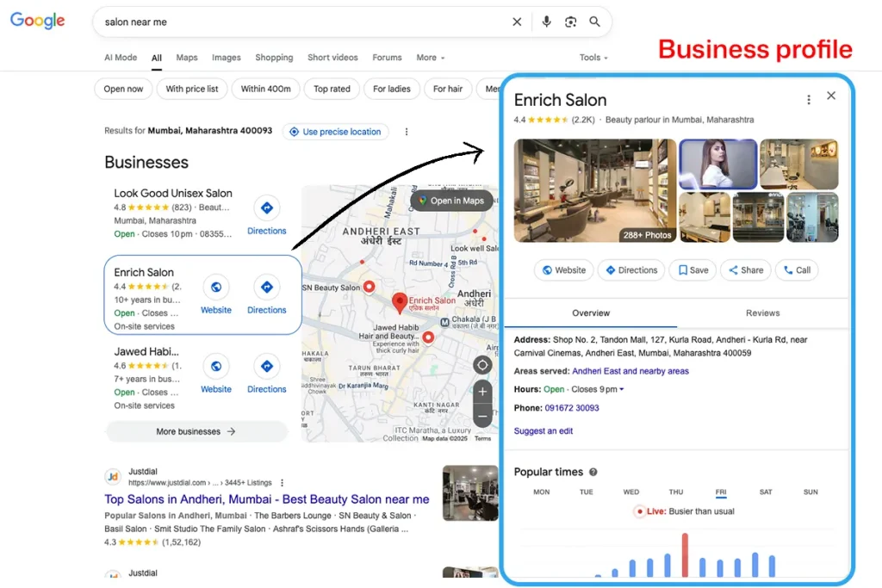The width and height of the screenshot is (882, 588).
Task: Open Website button in business profile
Action: click(x=563, y=270)
